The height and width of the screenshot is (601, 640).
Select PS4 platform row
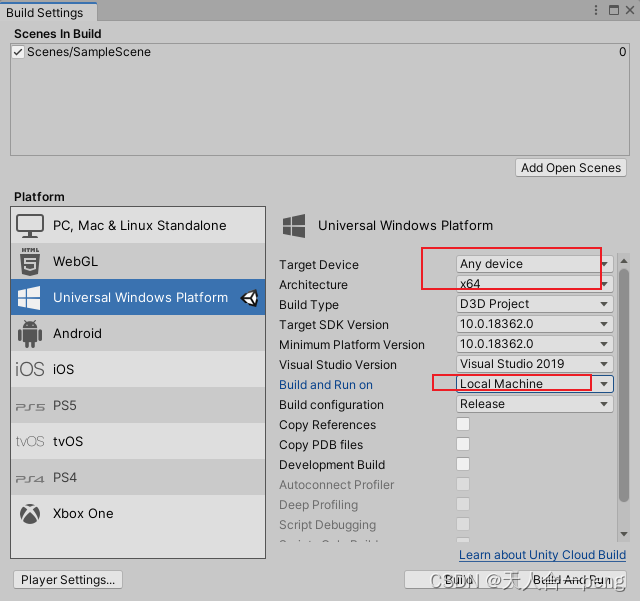coord(138,477)
